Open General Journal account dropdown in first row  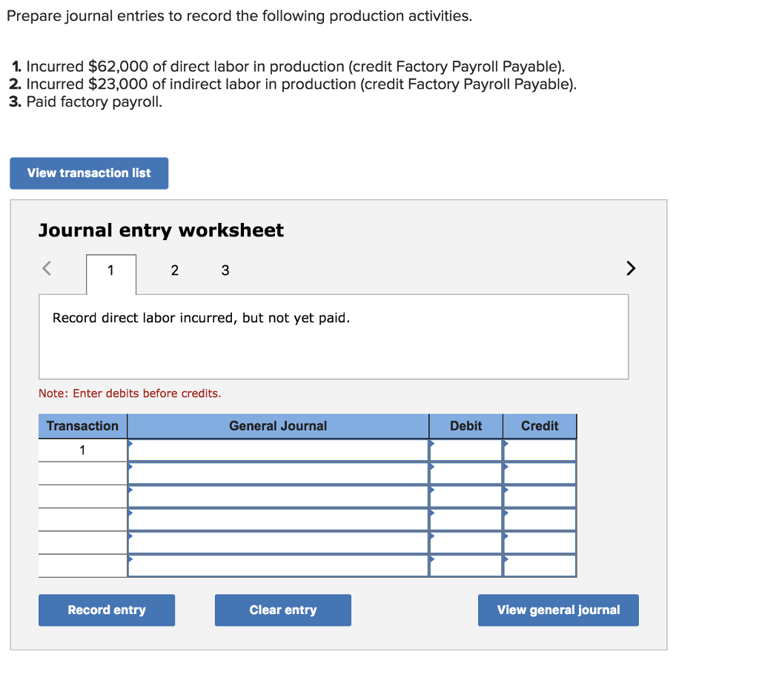(x=278, y=450)
